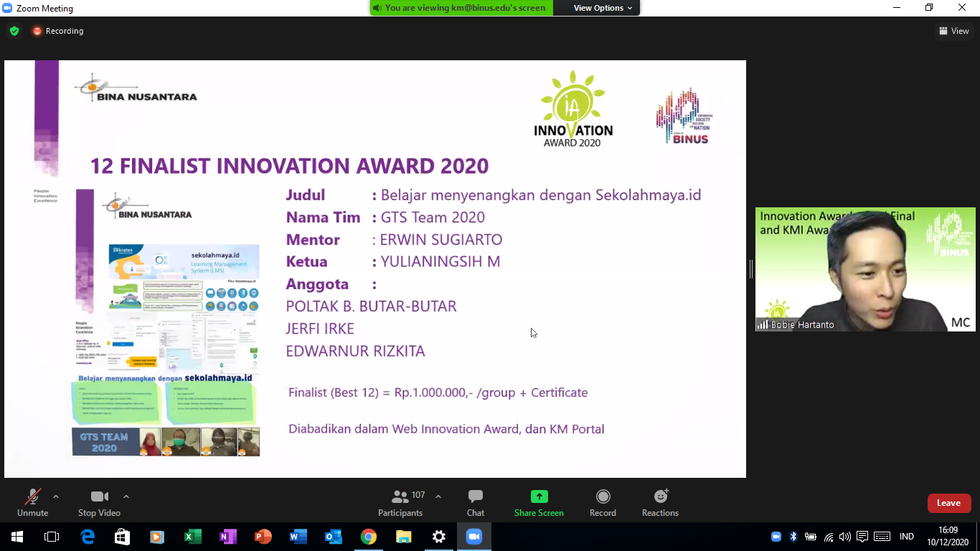Open File Explorer from the taskbar
This screenshot has width=980, height=551.
point(404,537)
